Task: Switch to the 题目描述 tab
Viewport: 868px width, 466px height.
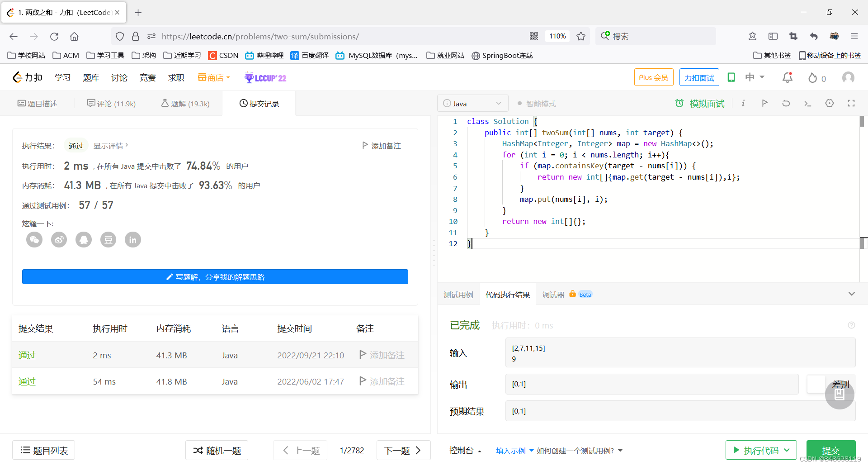Action: pos(38,104)
